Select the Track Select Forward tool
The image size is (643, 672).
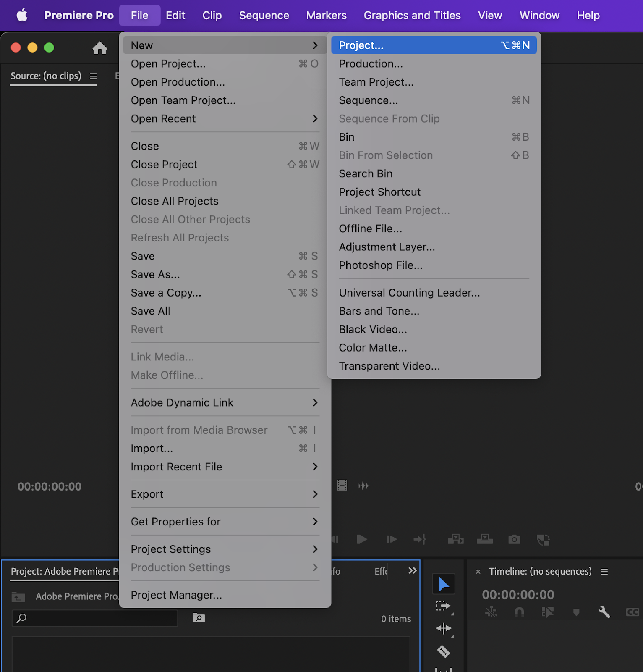(443, 606)
